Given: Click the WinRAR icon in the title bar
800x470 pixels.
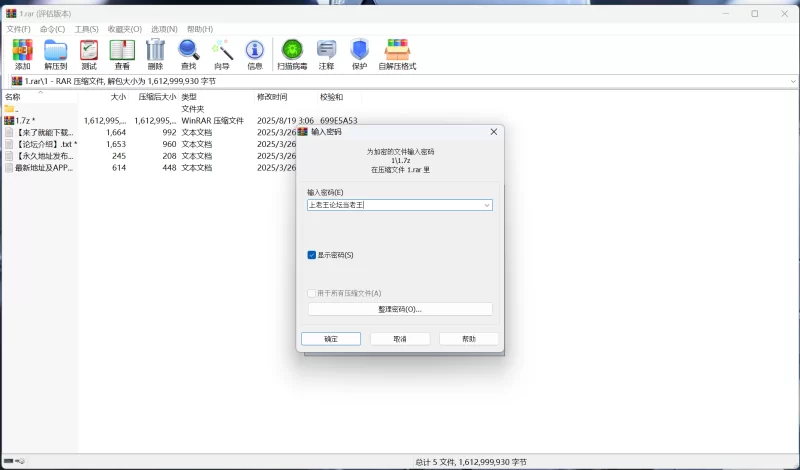Looking at the screenshot, I should point(11,14).
